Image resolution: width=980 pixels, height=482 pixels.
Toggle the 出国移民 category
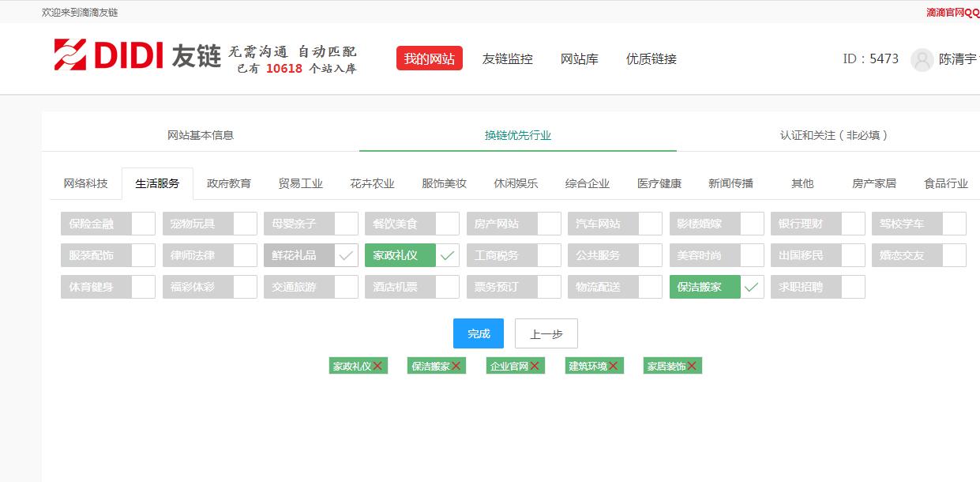tap(818, 255)
